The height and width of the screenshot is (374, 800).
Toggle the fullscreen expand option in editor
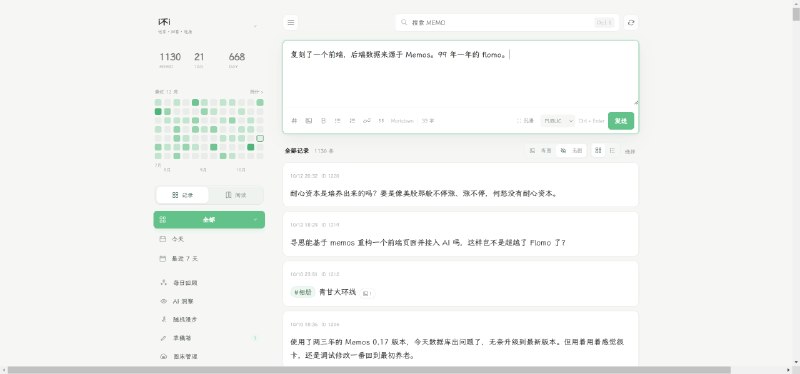(x=525, y=121)
